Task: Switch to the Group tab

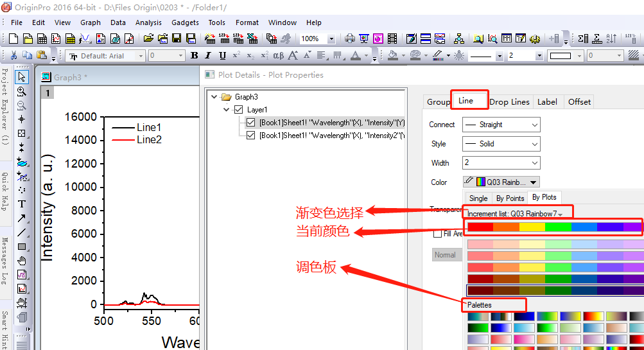Action: [x=438, y=102]
